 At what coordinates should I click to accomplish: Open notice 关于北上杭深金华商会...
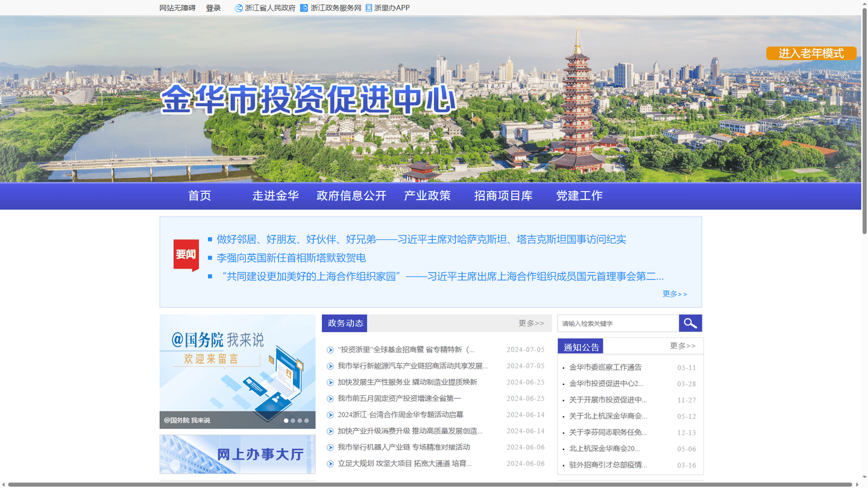[x=608, y=416]
